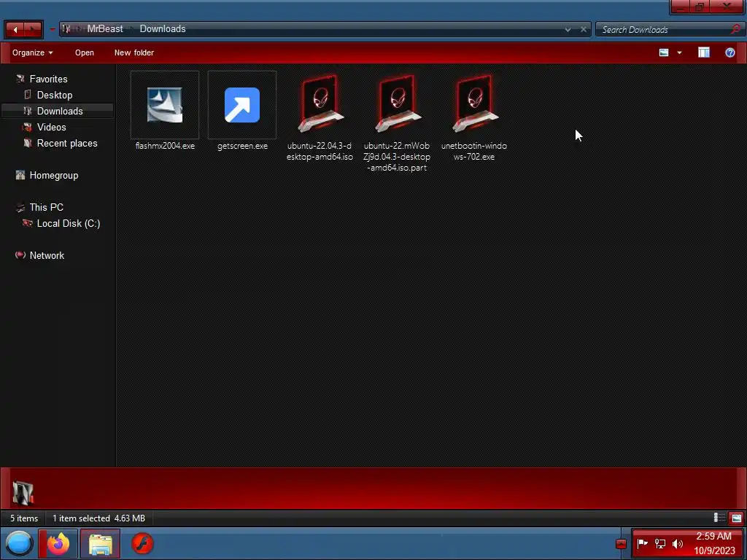Go forward with the right arrow button
This screenshot has width=747, height=560.
pos(34,29)
